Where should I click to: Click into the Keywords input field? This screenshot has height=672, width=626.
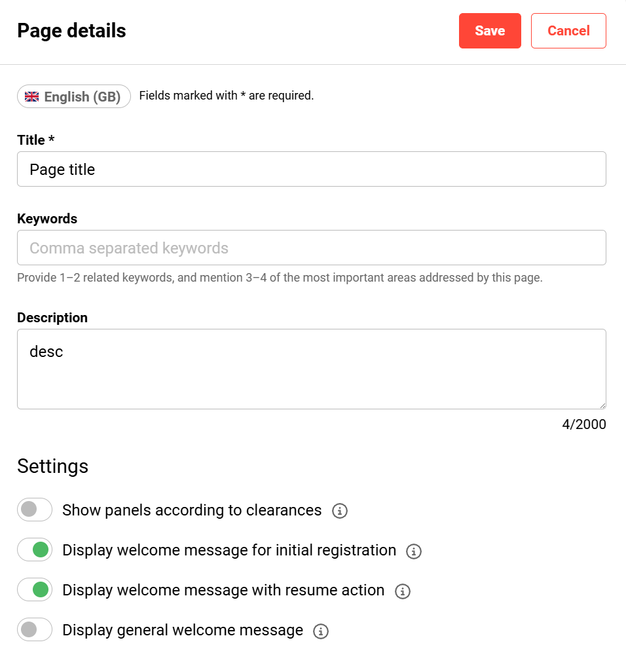coord(311,248)
